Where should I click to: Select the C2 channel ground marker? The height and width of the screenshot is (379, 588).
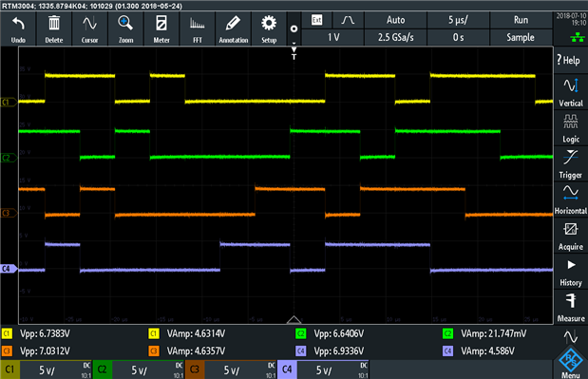(x=9, y=158)
